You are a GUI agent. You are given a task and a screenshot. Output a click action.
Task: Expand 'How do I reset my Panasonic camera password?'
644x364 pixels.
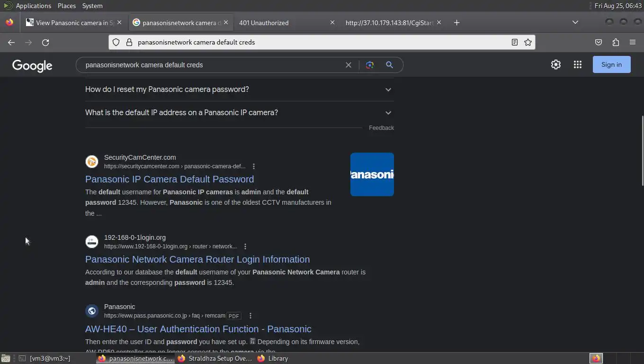point(240,90)
